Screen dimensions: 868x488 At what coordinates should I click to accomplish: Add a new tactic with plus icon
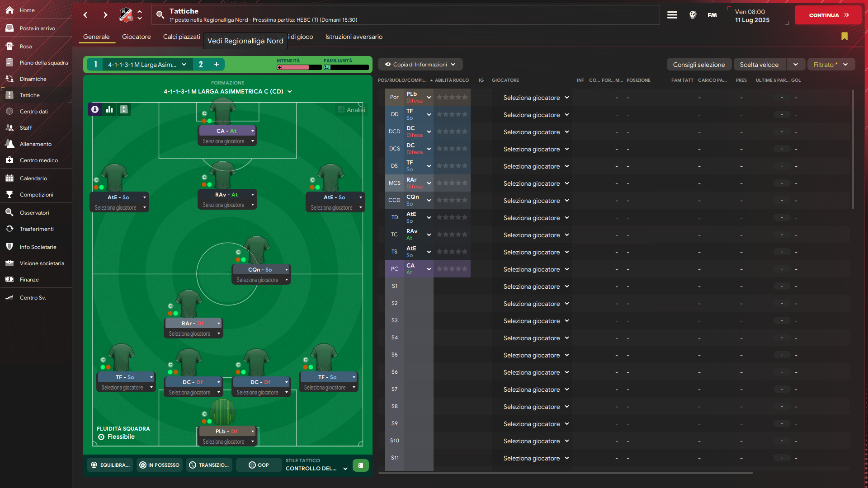coord(217,64)
